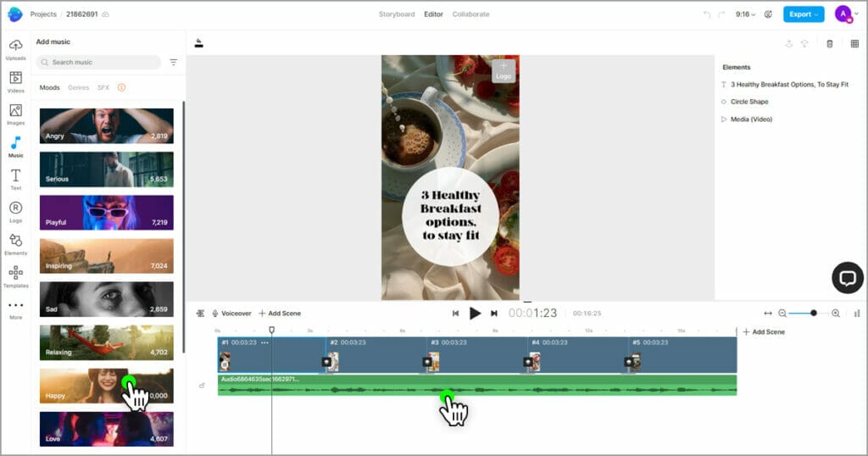Viewport: 868px width, 456px height.
Task: Play the video preview
Action: tap(475, 314)
